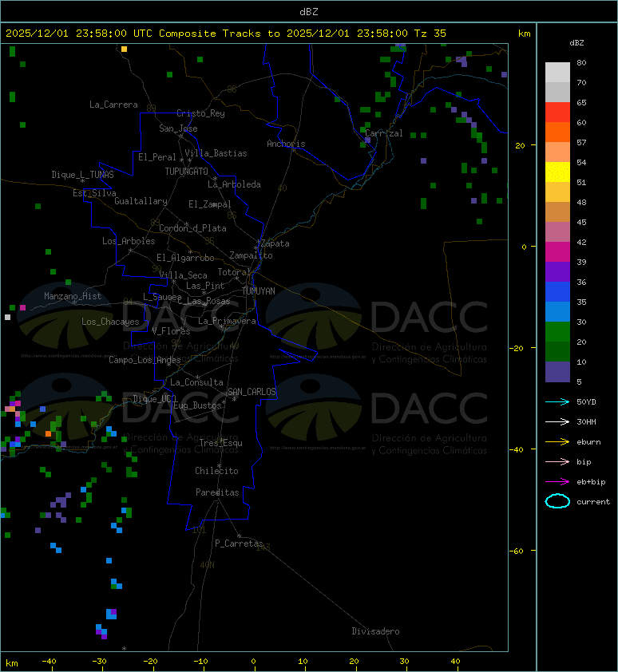Click the white radar echo cell near Manzano_Hist
This screenshot has width=618, height=672.
[7, 317]
